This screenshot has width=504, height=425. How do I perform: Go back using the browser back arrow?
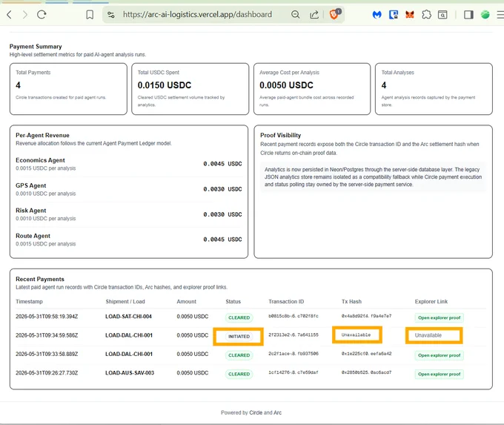point(10,15)
